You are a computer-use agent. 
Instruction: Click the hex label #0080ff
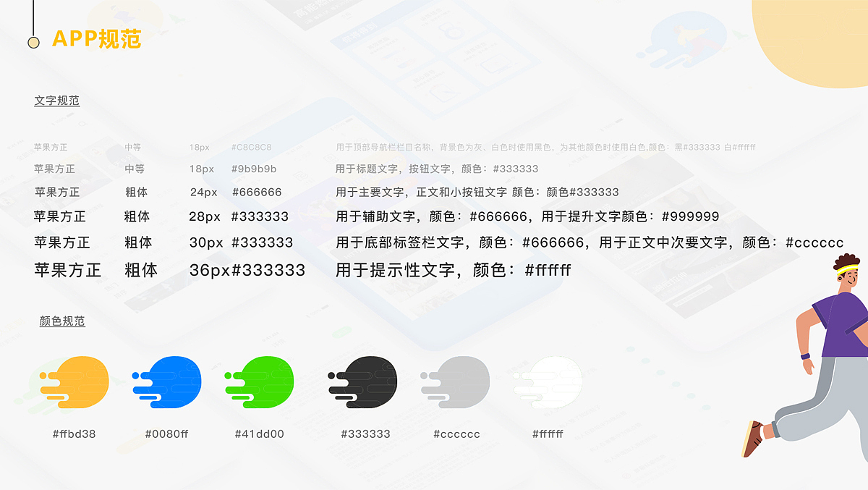pos(166,434)
